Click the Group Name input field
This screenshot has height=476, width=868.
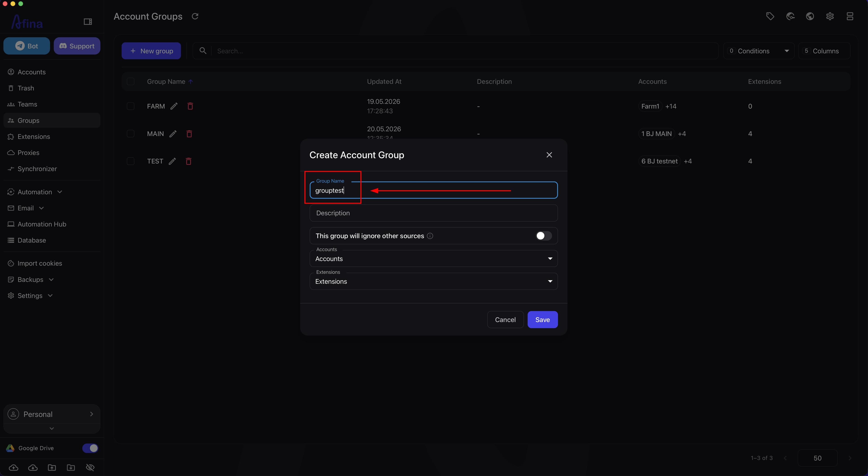[x=434, y=191]
